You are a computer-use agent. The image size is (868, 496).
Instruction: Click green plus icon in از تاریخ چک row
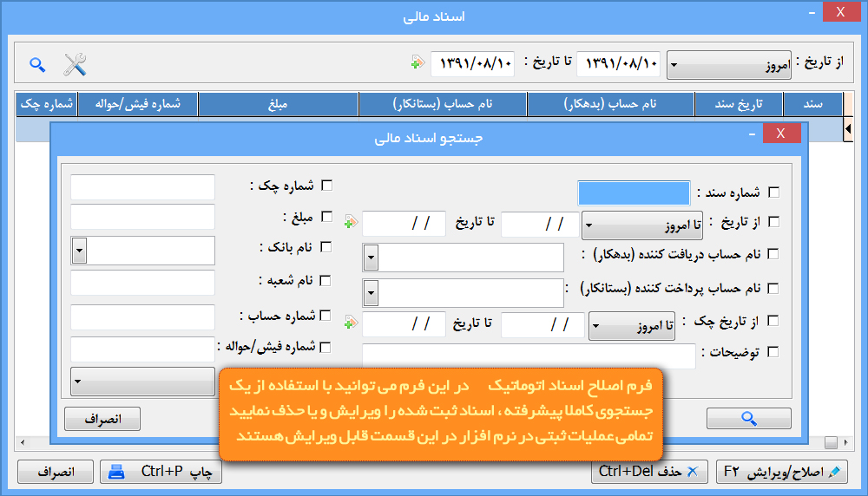(x=350, y=323)
